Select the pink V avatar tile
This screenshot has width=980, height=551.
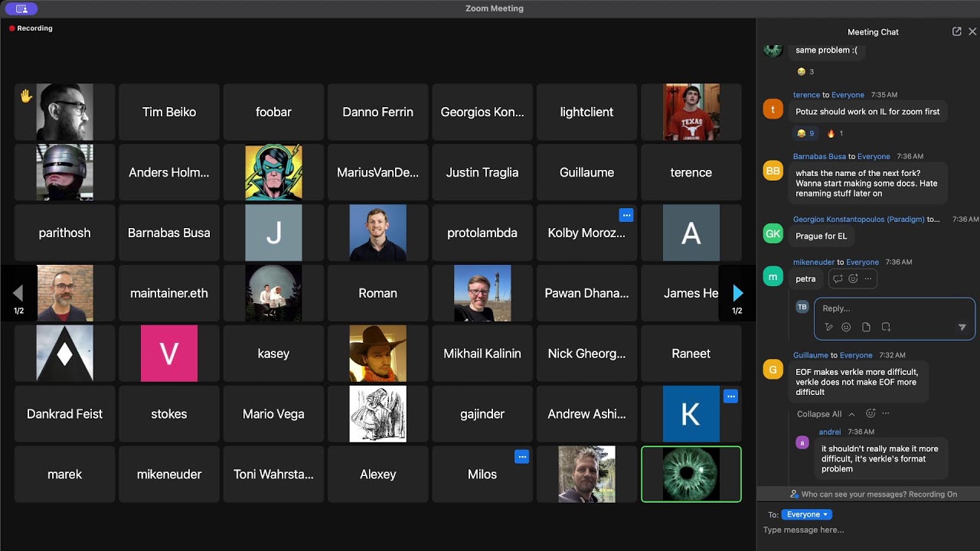(x=169, y=354)
